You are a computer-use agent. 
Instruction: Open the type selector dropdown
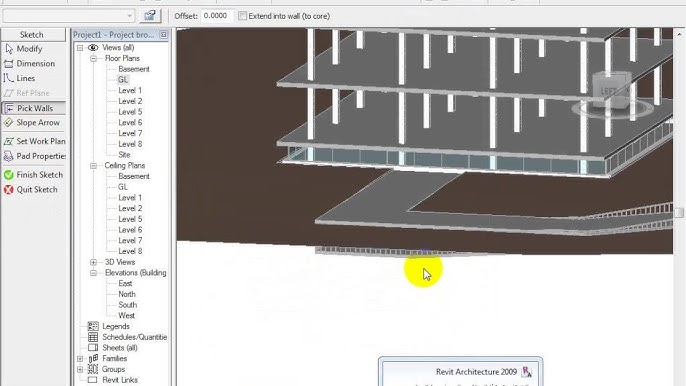click(69, 16)
